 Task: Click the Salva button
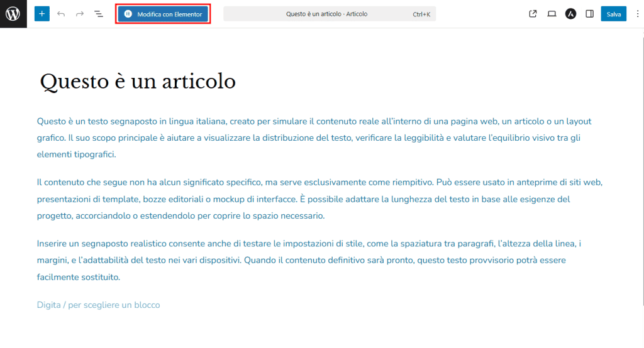pos(614,14)
